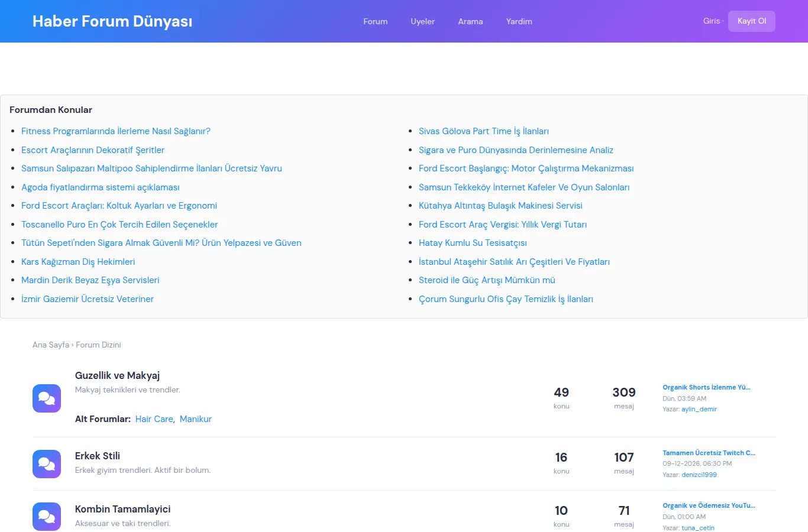The height and width of the screenshot is (532, 808).
Task: View profile of user aylin_demir
Action: (x=699, y=409)
